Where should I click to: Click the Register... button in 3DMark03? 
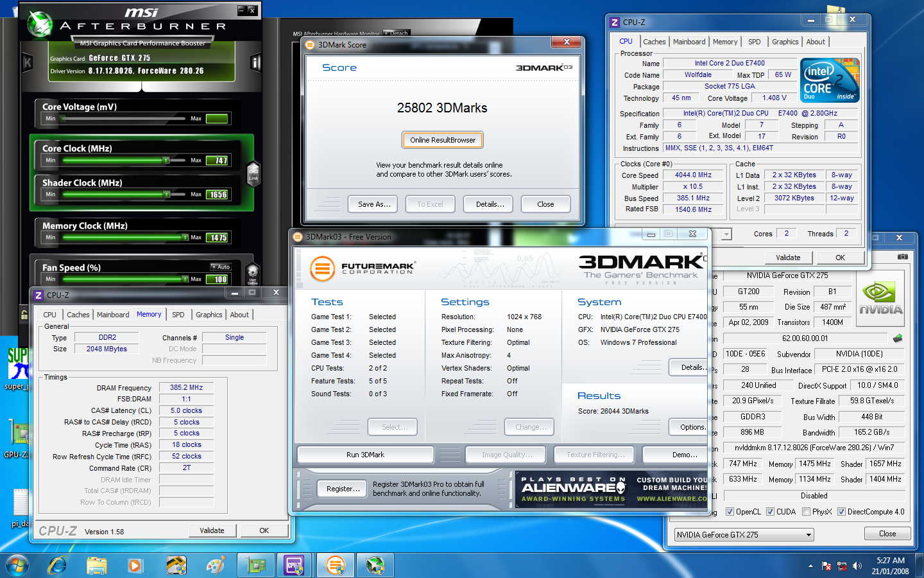pos(343,489)
